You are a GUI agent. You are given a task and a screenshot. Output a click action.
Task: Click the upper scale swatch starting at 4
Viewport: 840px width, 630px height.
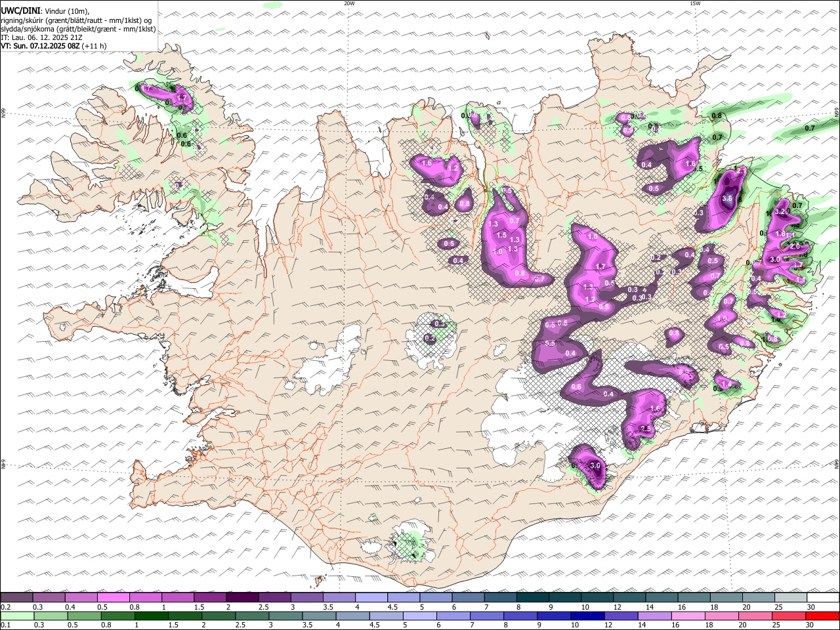tap(371, 597)
